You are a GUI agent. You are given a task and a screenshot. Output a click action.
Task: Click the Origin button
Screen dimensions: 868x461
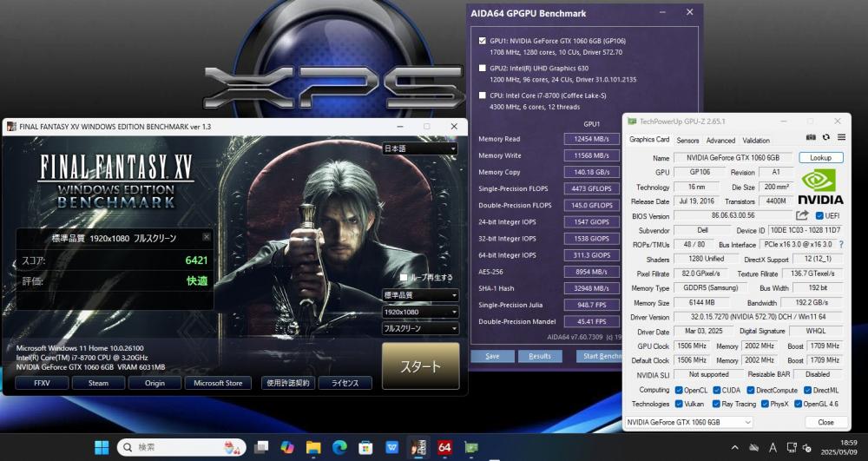155,383
